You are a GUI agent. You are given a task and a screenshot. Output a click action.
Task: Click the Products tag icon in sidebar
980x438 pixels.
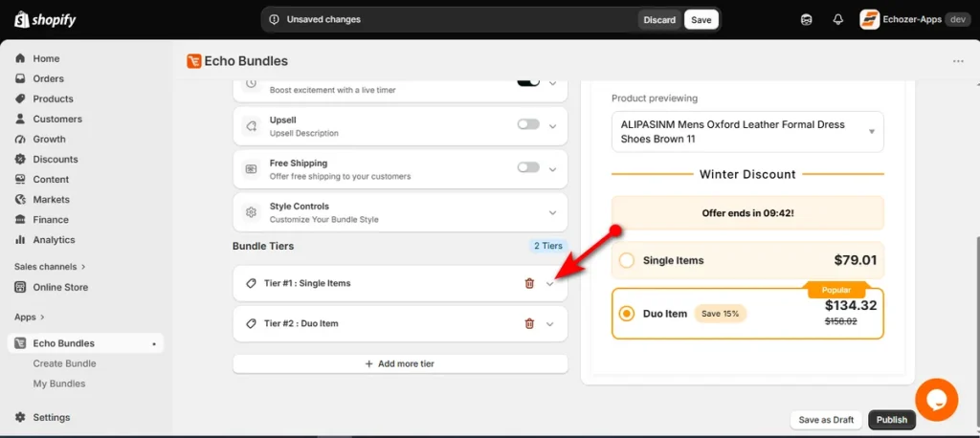(x=21, y=99)
